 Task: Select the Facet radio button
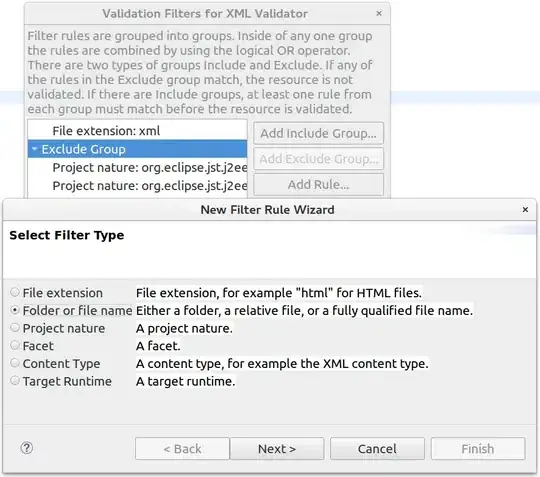(15, 345)
